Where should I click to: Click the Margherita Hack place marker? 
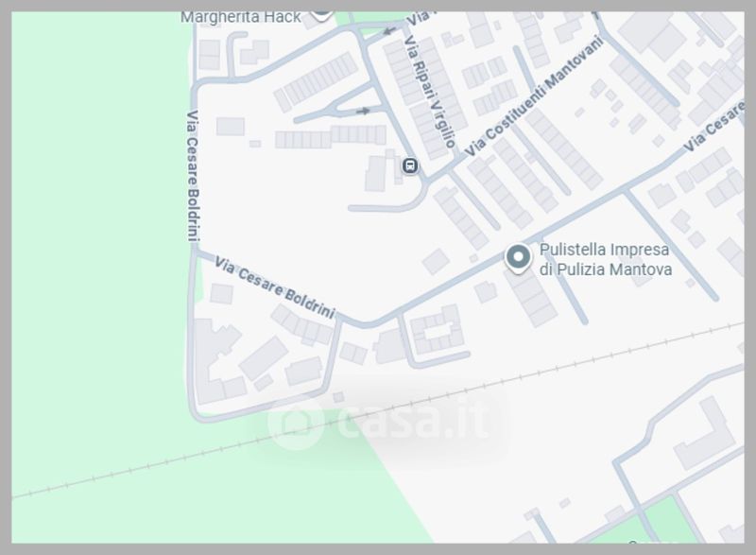[321, 14]
